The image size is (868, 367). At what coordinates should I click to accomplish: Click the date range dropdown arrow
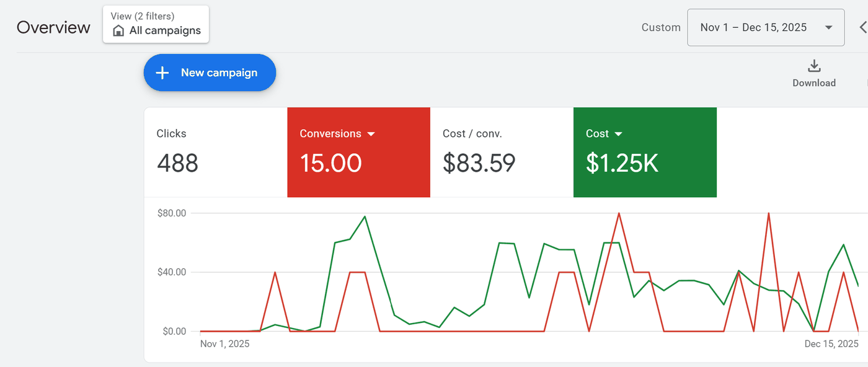[828, 27]
